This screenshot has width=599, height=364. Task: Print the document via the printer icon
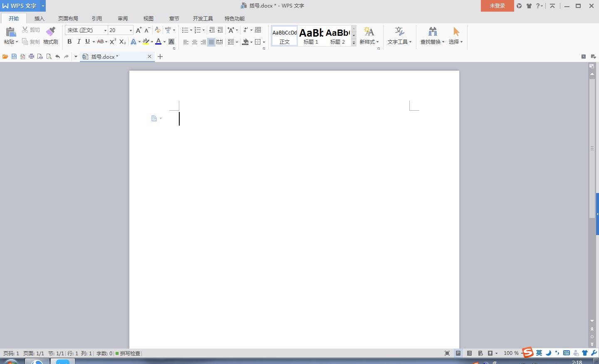click(31, 57)
